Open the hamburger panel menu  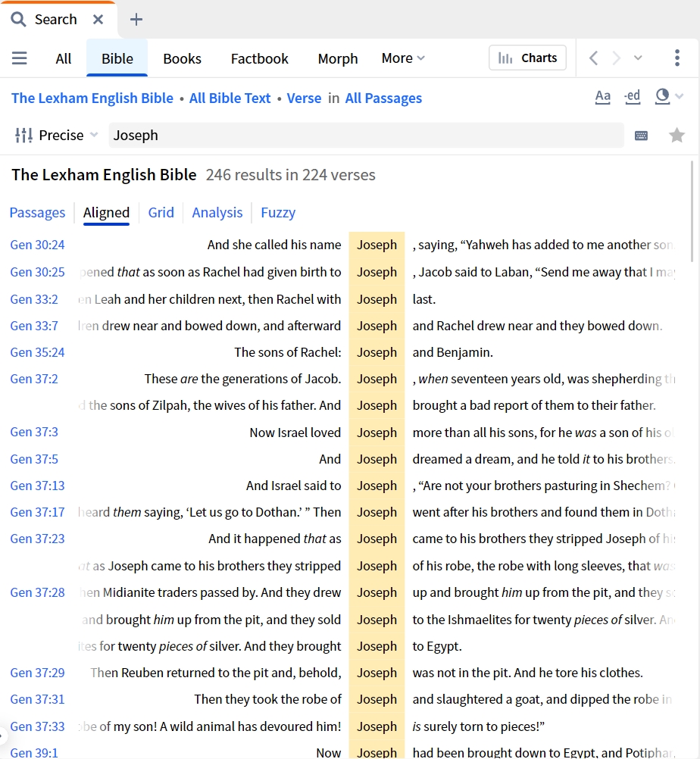(x=20, y=58)
